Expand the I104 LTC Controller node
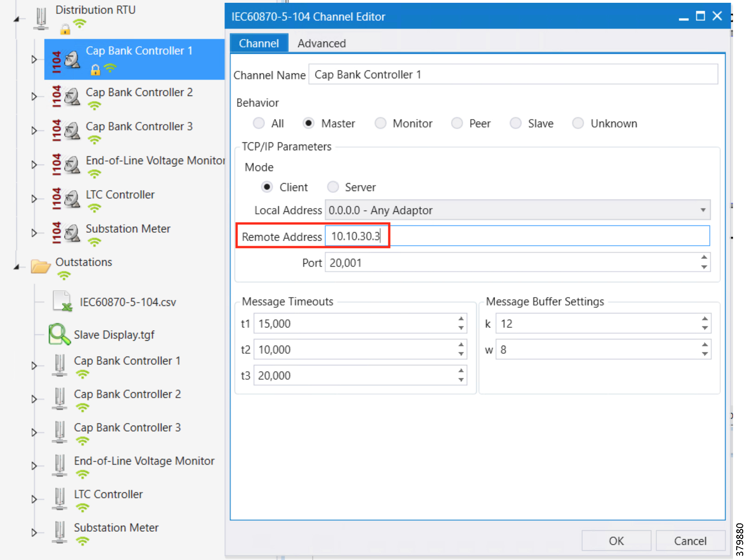Viewport: 746px width, 560px height. tap(34, 199)
